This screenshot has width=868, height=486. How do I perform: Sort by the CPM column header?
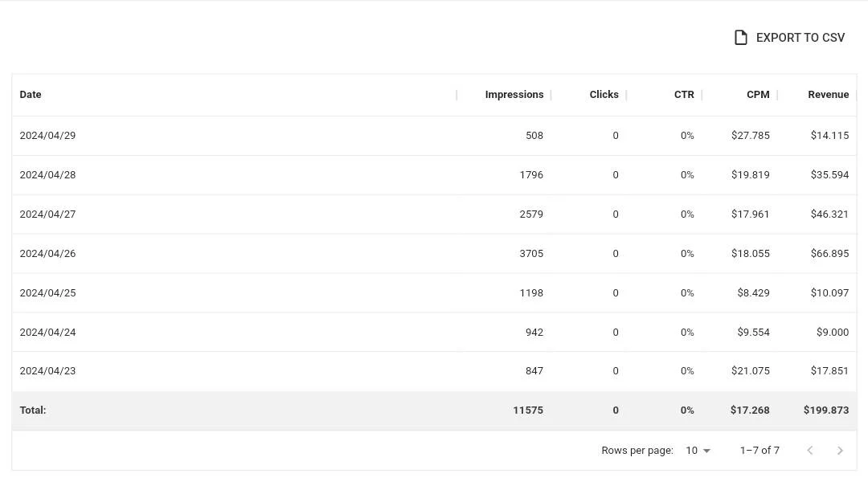[x=758, y=95]
